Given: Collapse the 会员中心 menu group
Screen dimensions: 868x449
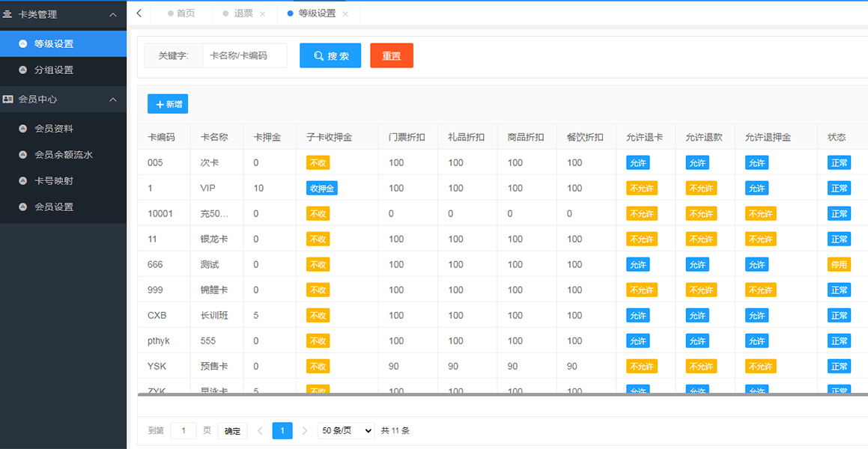Looking at the screenshot, I should (112, 100).
